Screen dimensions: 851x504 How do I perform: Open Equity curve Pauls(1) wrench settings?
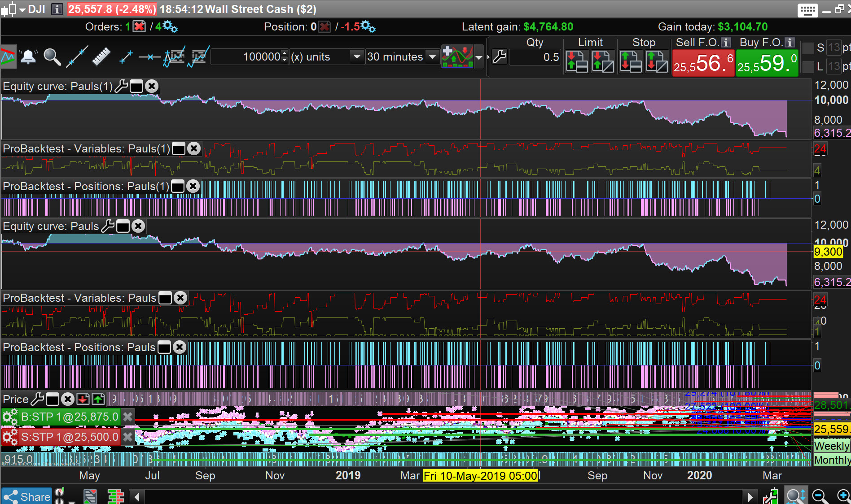point(121,86)
